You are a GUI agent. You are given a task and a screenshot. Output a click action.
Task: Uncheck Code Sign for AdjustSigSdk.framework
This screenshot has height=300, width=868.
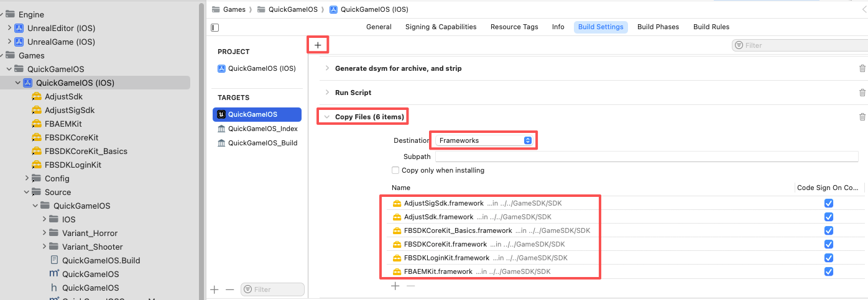828,203
